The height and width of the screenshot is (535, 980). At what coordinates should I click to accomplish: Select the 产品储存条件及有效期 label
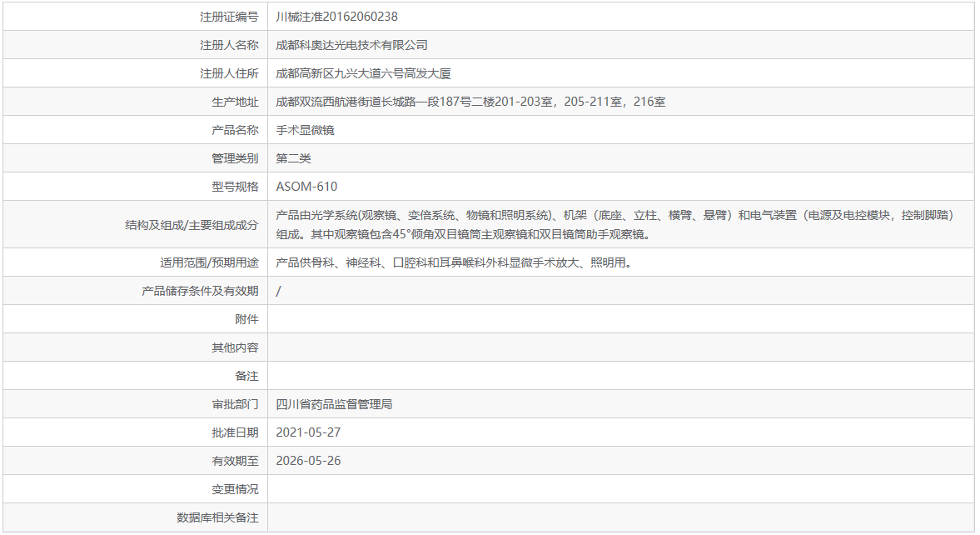(200, 291)
